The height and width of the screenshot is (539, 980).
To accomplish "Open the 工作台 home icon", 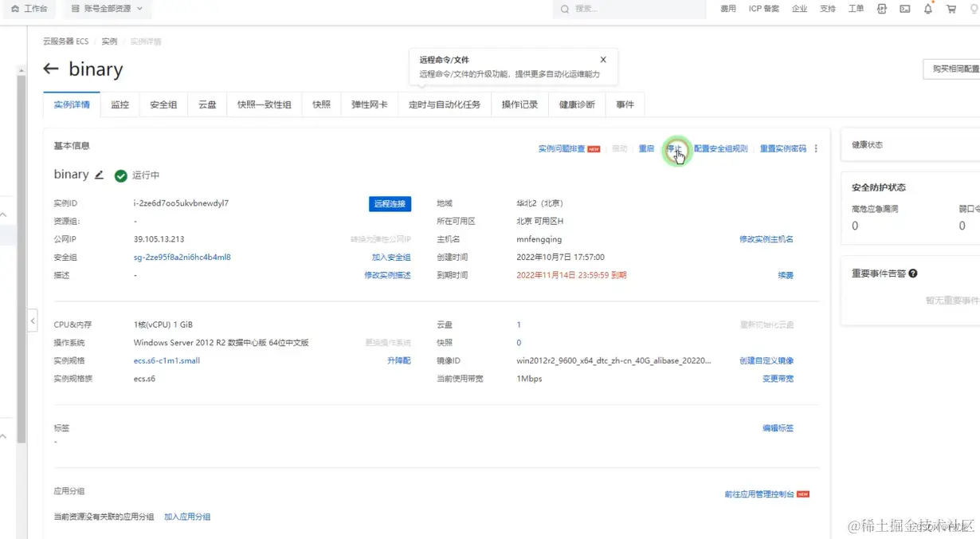I will [15, 9].
